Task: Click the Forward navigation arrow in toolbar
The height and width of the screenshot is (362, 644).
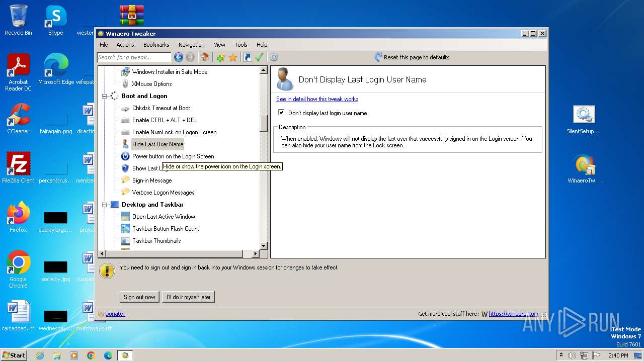Action: point(190,57)
